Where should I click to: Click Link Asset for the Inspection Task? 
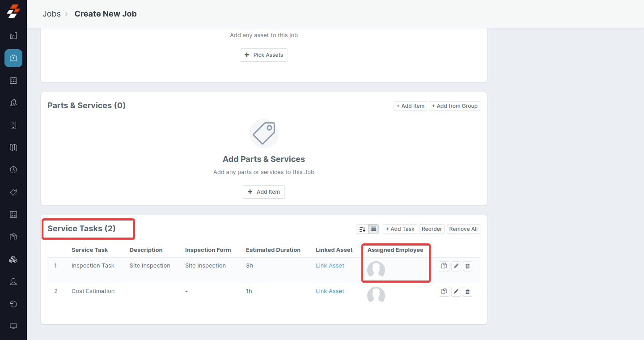[x=330, y=266]
